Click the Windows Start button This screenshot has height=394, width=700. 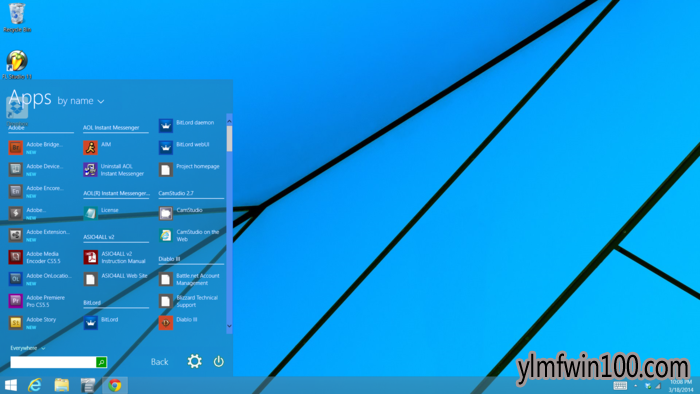[x=11, y=385]
